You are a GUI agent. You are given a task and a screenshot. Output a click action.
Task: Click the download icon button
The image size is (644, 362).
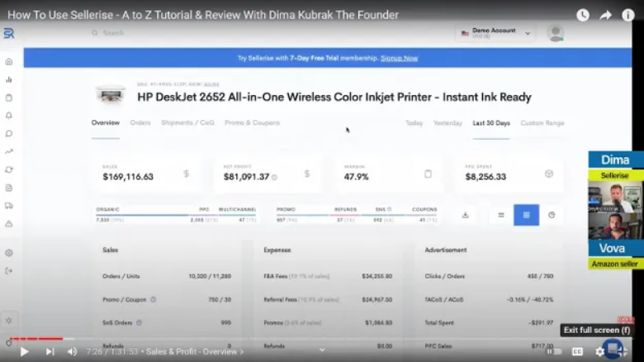click(x=466, y=215)
